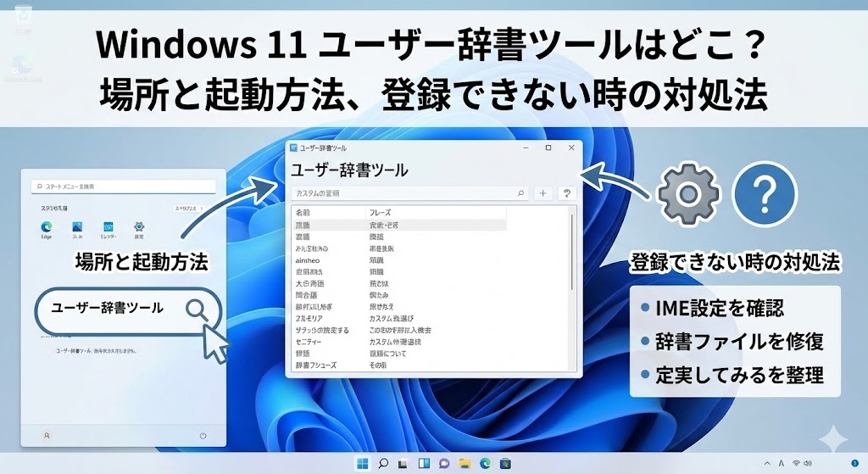Open Task View from the taskbar

(x=403, y=464)
